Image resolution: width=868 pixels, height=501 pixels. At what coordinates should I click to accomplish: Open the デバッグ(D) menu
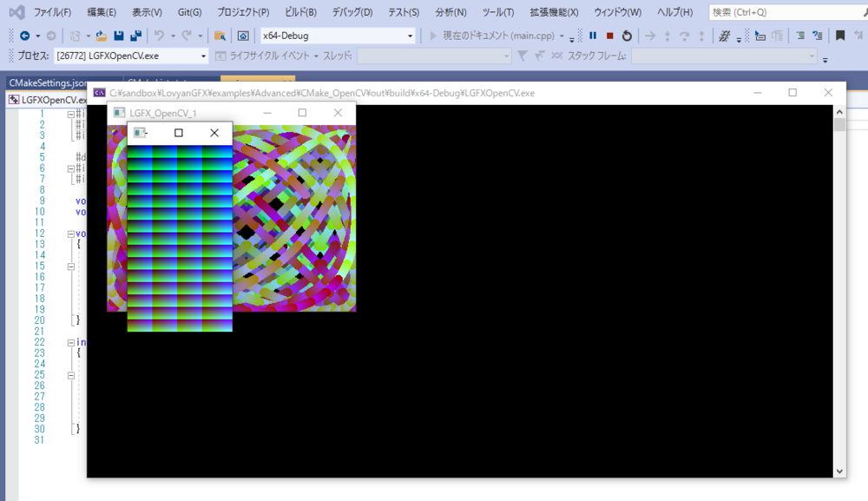point(352,12)
